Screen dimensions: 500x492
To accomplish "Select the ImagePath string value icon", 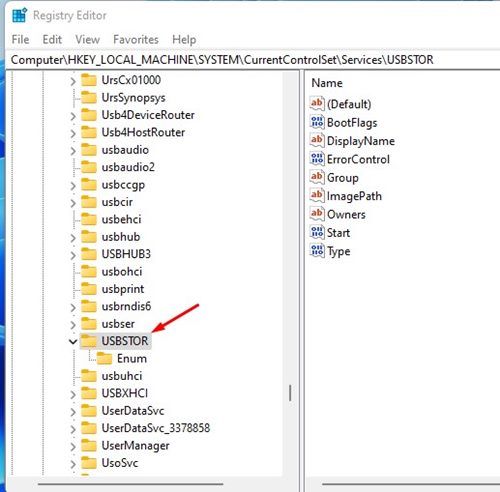I will pyautogui.click(x=317, y=196).
